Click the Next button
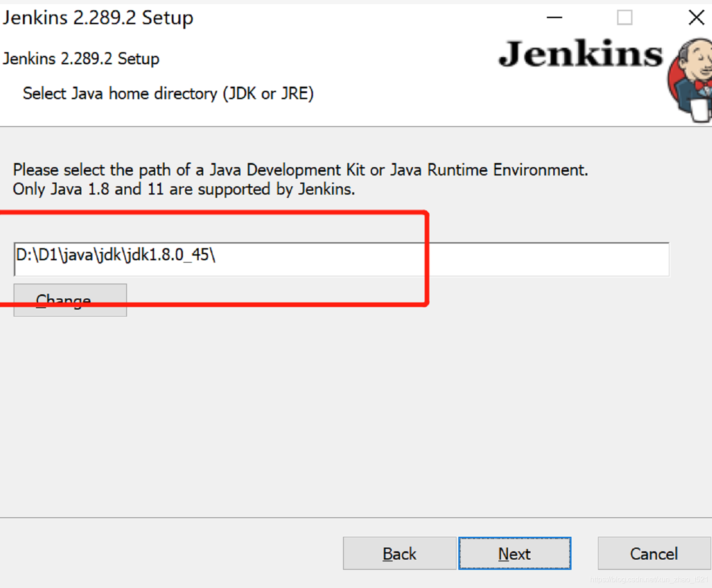 click(x=514, y=553)
